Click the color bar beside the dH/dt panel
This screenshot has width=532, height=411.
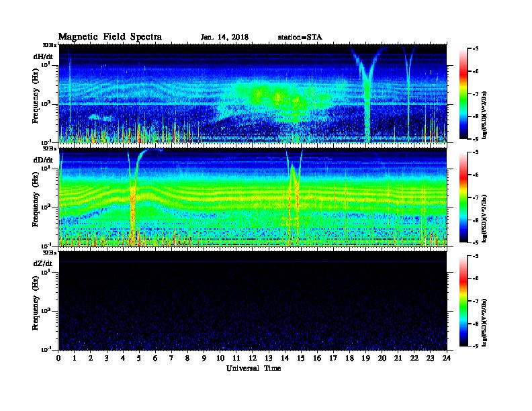point(463,93)
